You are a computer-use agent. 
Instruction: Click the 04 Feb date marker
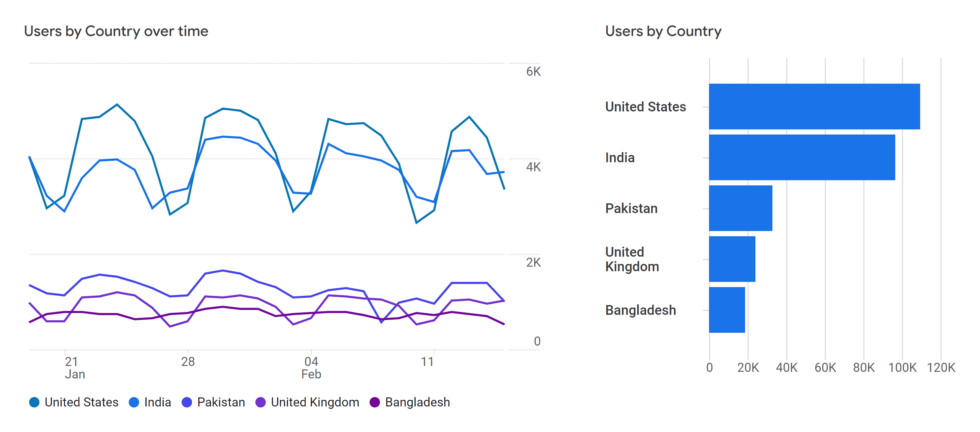point(311,368)
